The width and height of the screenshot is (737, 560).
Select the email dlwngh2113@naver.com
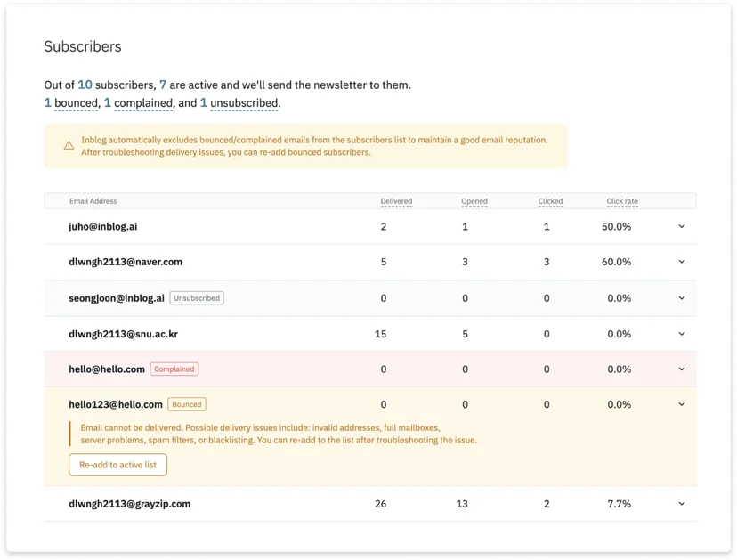(126, 262)
